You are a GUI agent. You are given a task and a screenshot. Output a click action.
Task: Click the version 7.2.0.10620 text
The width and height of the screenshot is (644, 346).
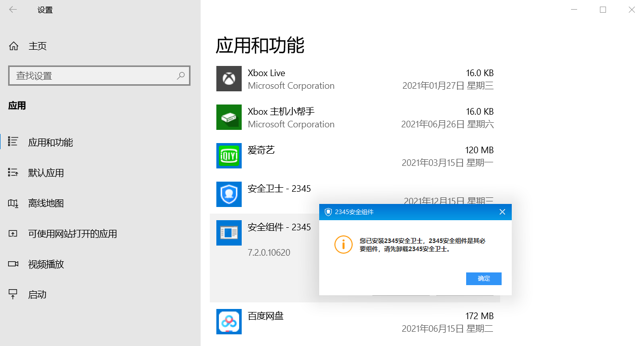[269, 252]
